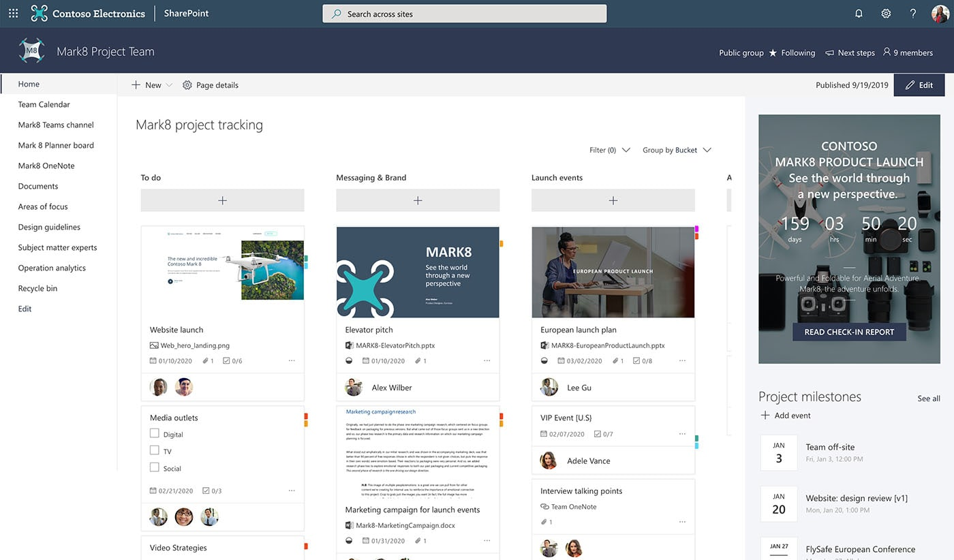This screenshot has width=954, height=560.
Task: Toggle the Following star for this site
Action: click(x=773, y=52)
